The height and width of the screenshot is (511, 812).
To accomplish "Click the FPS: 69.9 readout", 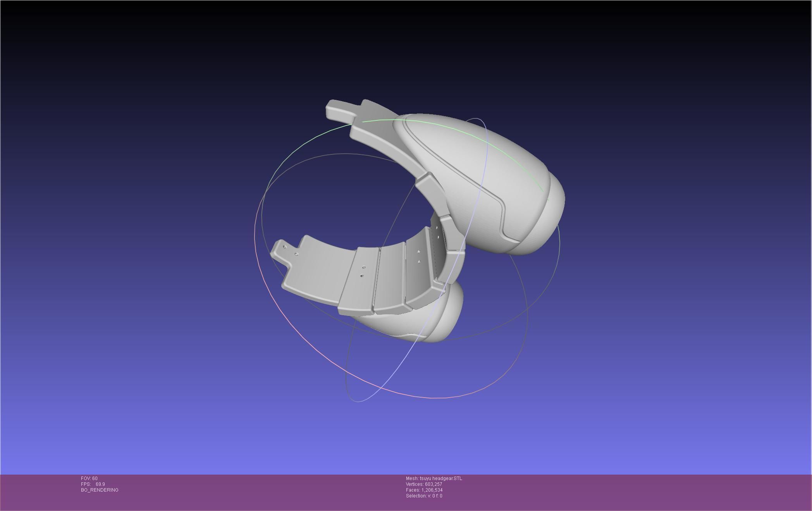I will click(x=93, y=484).
